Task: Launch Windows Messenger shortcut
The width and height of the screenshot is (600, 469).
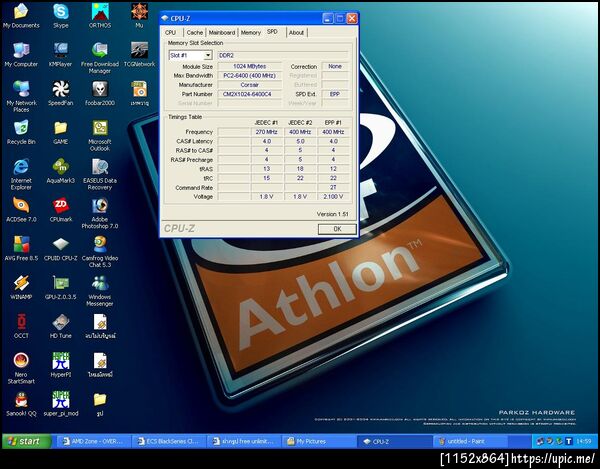Action: click(x=100, y=291)
